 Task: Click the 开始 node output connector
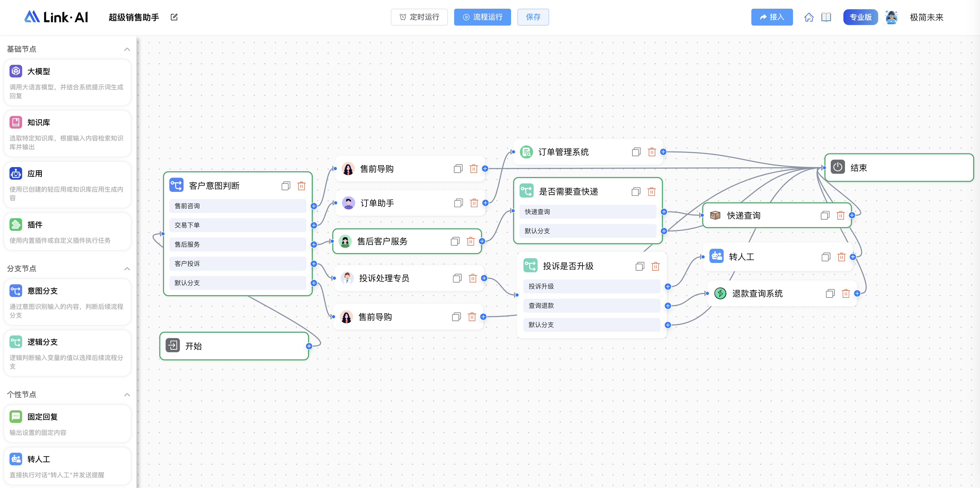click(309, 346)
